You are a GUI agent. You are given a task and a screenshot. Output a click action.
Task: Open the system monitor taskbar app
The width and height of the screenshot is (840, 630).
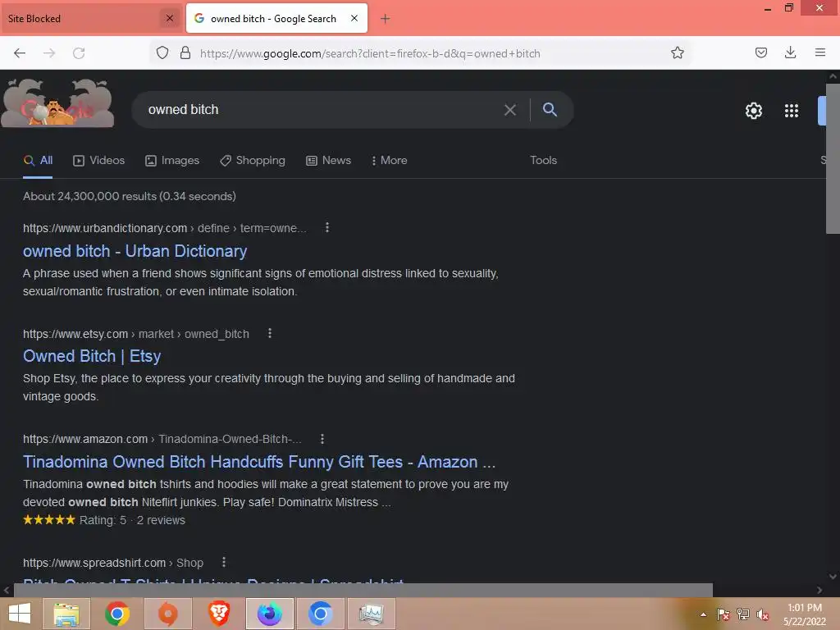[372, 614]
